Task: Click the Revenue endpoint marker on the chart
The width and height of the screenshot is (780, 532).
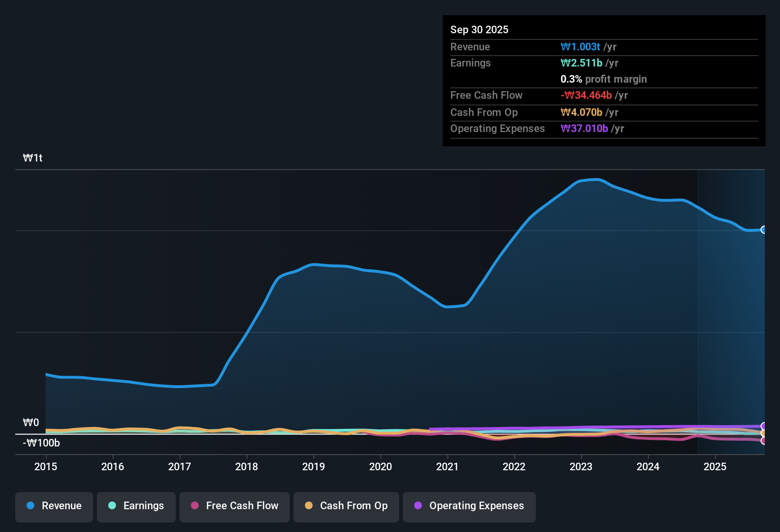Action: coord(763,230)
